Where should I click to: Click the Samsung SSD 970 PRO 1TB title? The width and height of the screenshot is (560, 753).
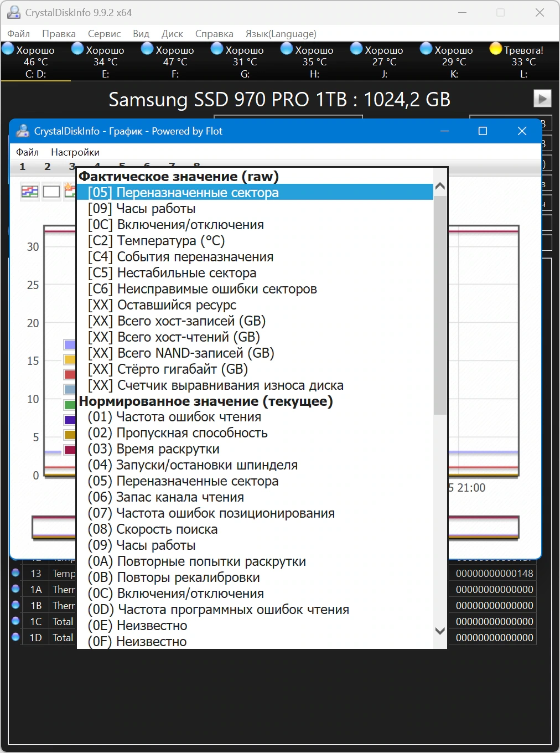click(x=279, y=99)
